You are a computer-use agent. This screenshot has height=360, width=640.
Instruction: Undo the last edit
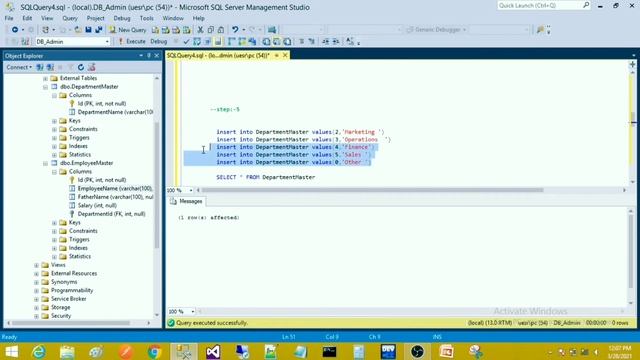coord(235,30)
